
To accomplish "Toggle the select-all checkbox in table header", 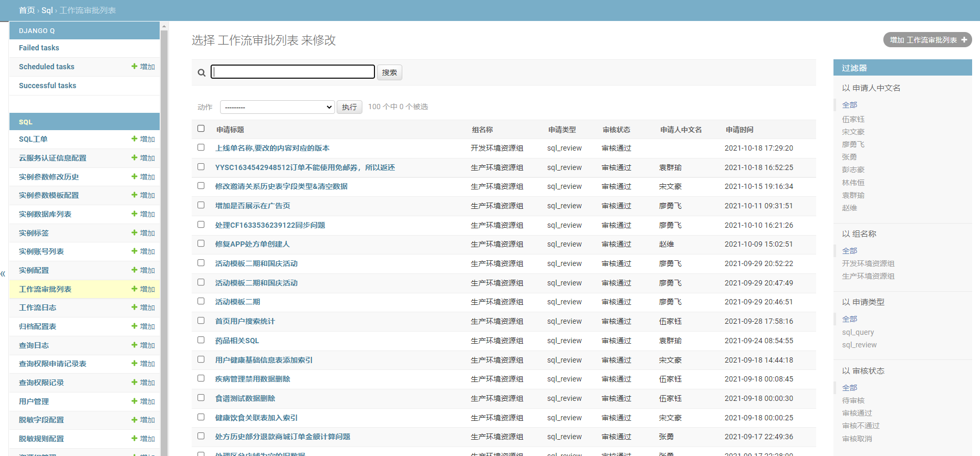I will (201, 129).
